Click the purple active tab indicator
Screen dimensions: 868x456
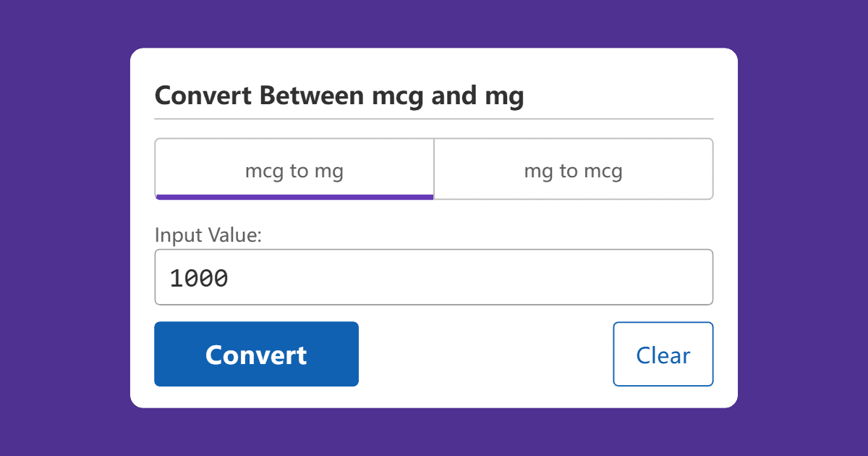294,195
